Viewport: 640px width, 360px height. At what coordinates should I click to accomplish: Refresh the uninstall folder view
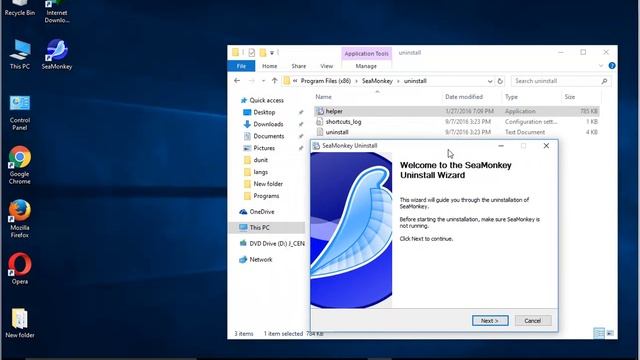[x=500, y=81]
